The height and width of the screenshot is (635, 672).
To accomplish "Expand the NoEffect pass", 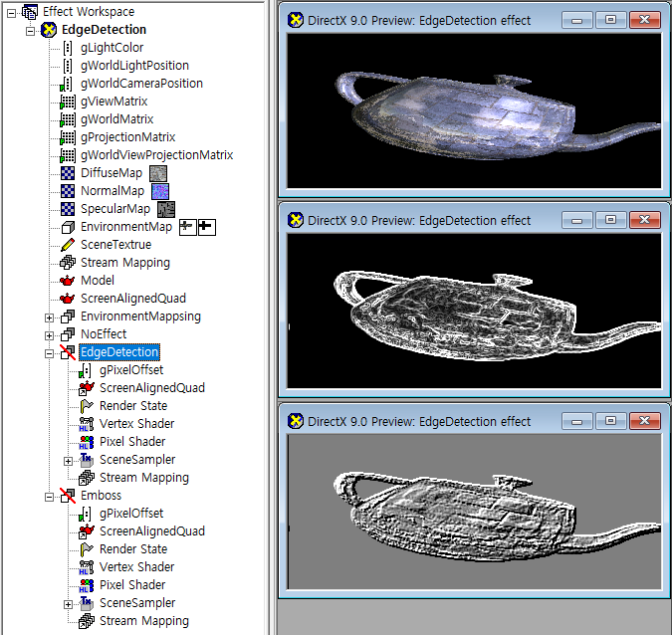I will [50, 336].
